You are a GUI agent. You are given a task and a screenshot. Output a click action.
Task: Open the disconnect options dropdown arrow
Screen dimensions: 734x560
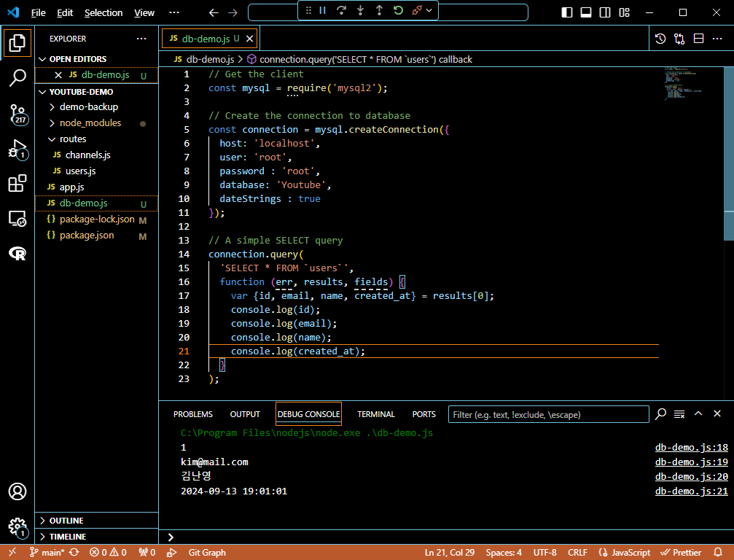429,10
